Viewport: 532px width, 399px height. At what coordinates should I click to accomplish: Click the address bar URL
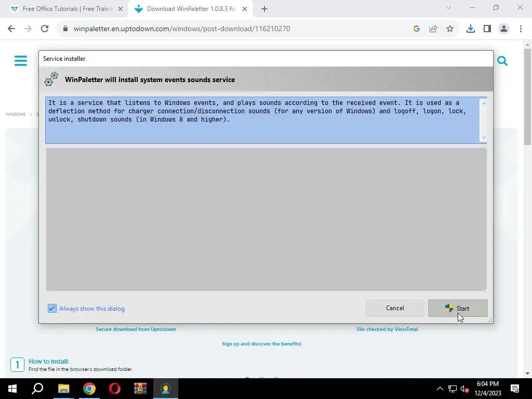click(181, 29)
